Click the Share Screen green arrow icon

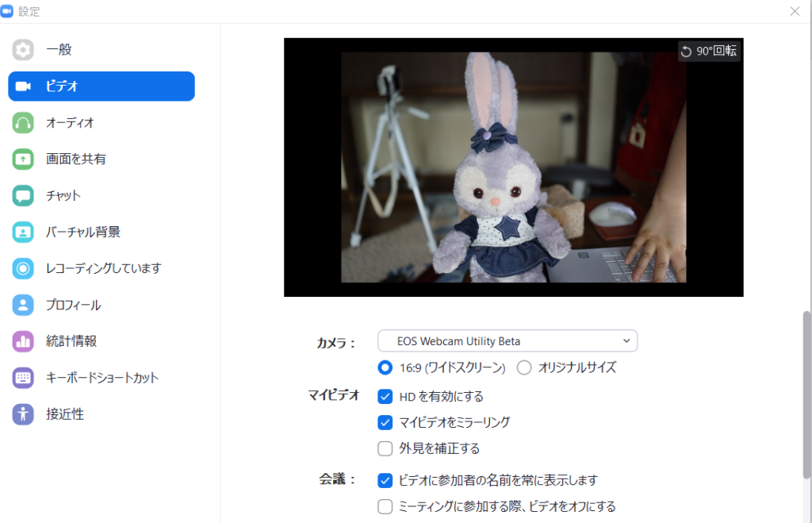23,160
